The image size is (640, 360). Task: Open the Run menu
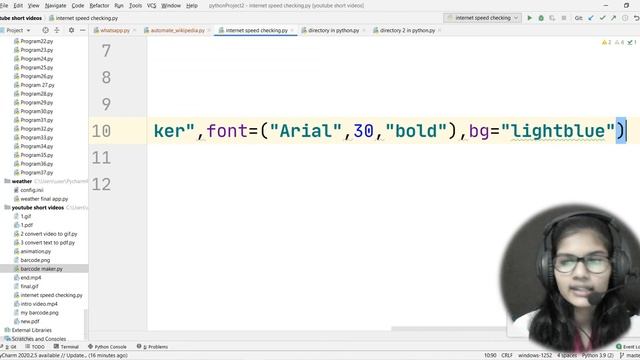(x=119, y=6)
